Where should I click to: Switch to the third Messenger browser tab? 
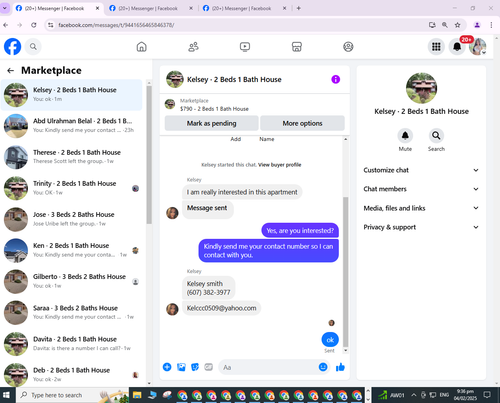click(x=245, y=8)
